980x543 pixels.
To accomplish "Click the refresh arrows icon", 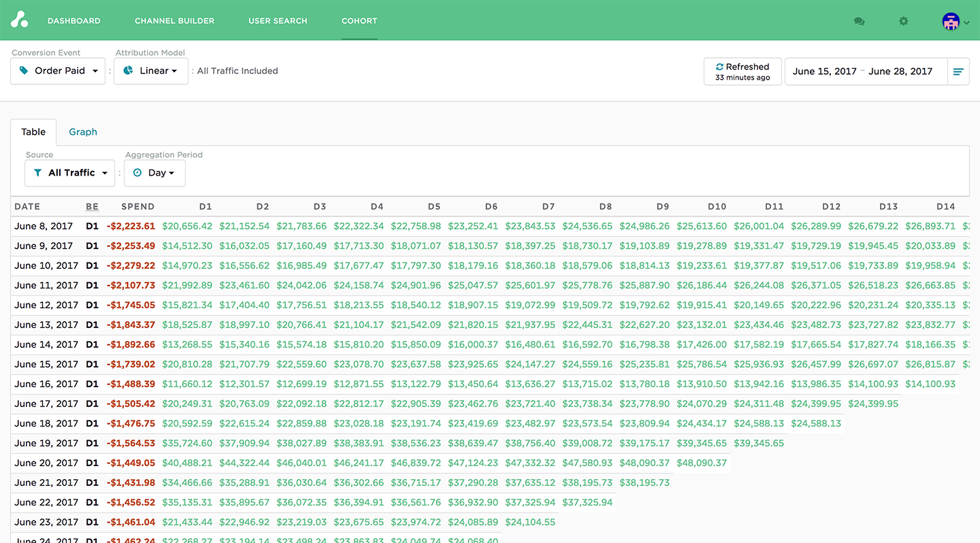I will point(719,67).
